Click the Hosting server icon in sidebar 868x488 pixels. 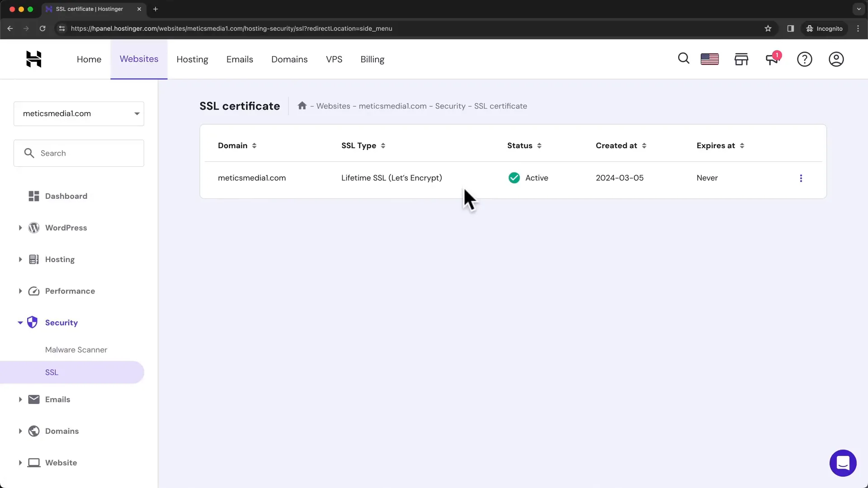pyautogui.click(x=34, y=259)
